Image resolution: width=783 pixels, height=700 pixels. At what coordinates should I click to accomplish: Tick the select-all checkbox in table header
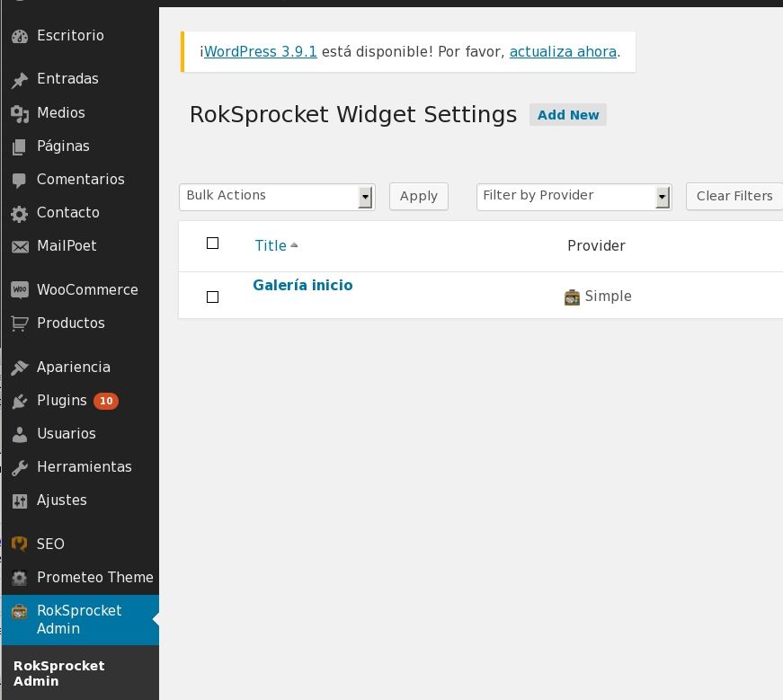(x=212, y=244)
